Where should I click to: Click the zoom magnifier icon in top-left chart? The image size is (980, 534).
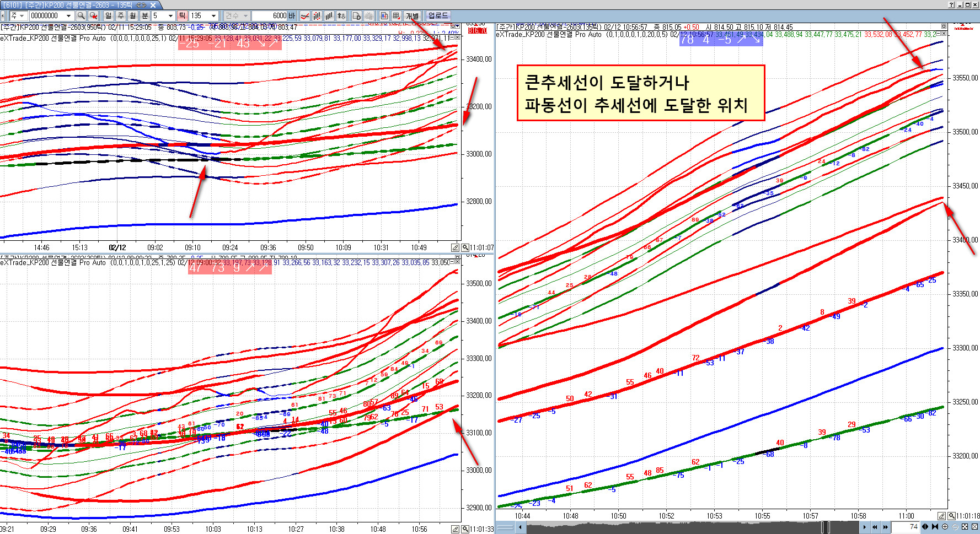(x=465, y=247)
